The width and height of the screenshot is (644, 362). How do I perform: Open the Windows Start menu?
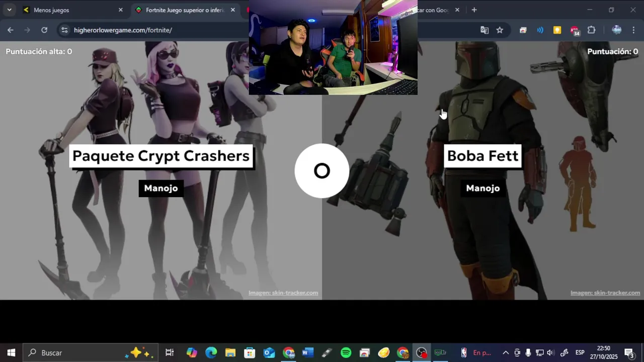(x=11, y=353)
